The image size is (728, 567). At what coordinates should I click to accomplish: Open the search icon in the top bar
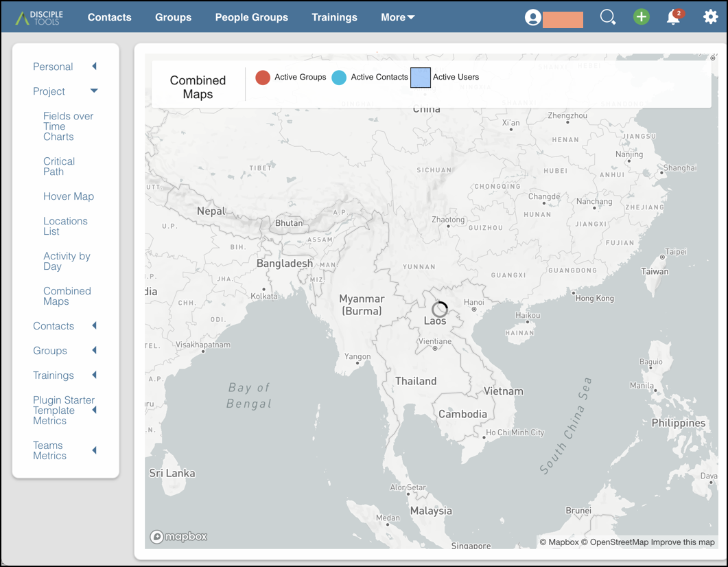(x=608, y=16)
